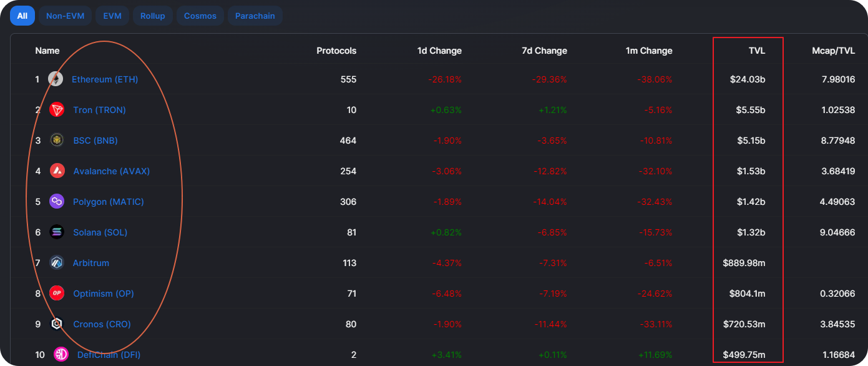Screen dimensions: 868x366
Task: Click Avalanche's protocol count 254
Action: [348, 171]
